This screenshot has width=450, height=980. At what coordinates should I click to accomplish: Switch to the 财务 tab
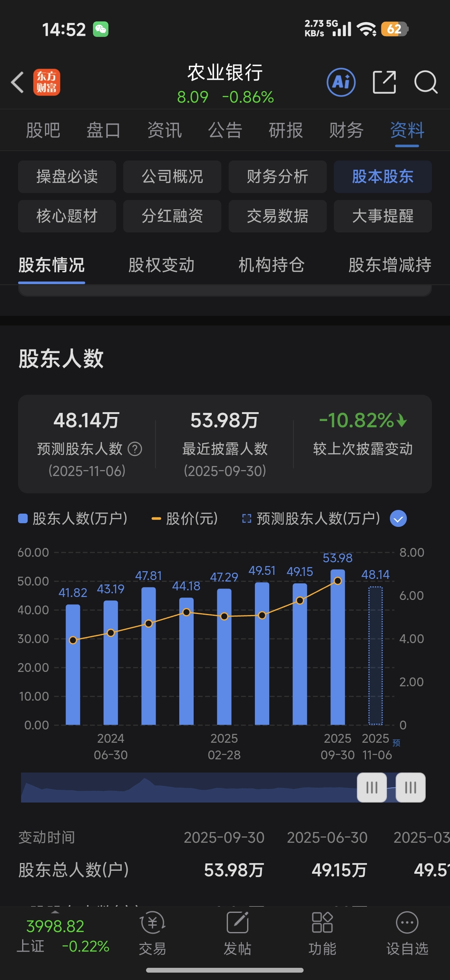pos(346,131)
